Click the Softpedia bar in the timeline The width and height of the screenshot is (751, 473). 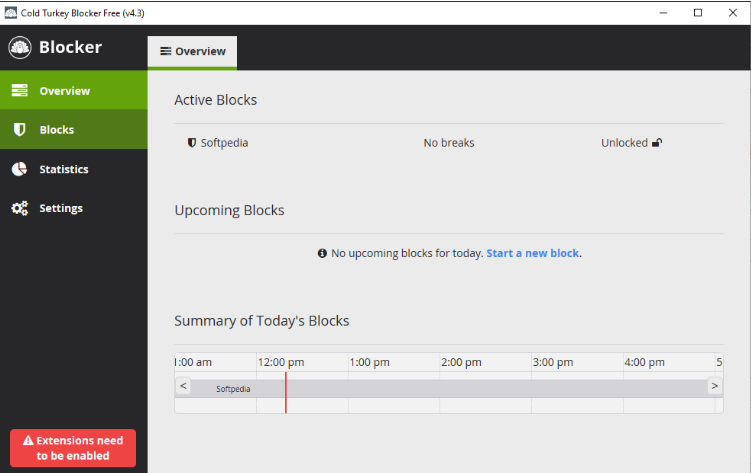[449, 389]
